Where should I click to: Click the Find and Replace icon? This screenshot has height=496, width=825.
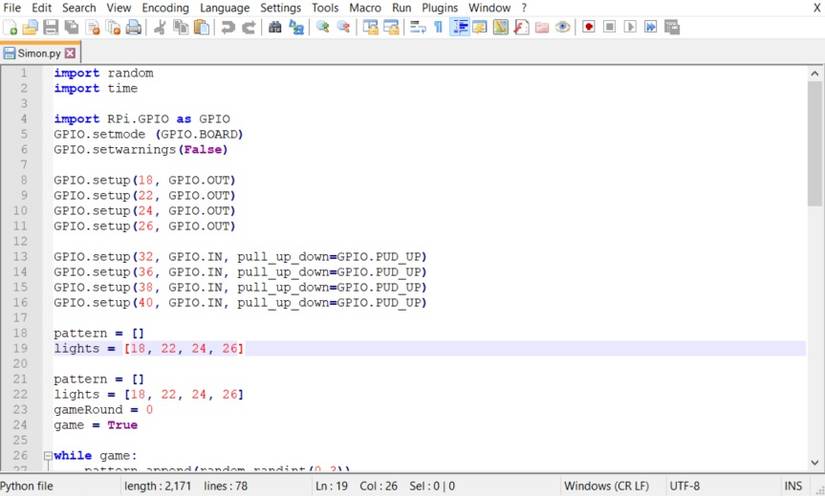[296, 27]
